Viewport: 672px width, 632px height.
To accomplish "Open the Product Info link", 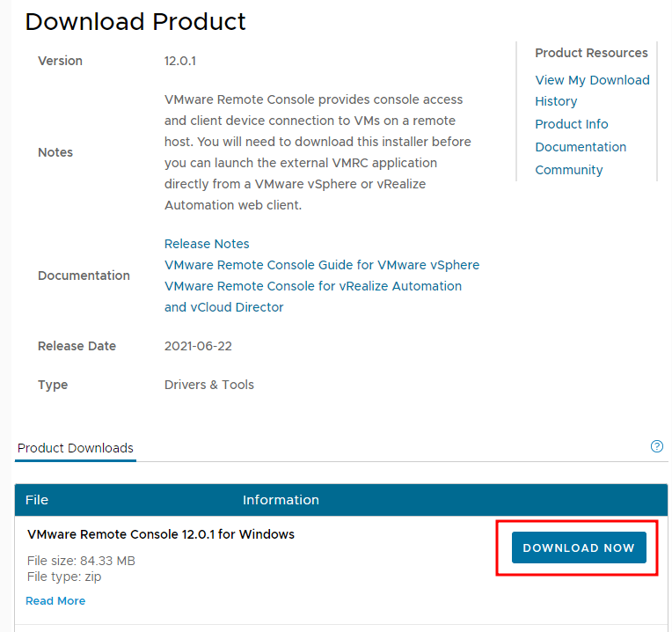I will pos(571,124).
